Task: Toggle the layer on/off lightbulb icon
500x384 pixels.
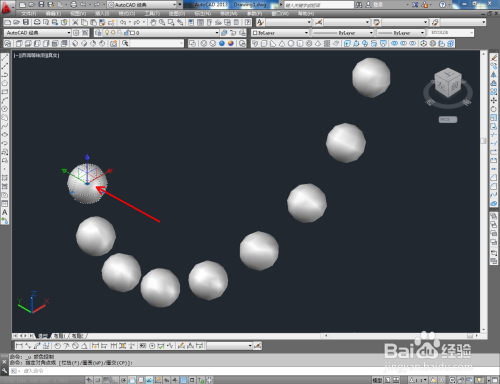Action: [x=107, y=33]
